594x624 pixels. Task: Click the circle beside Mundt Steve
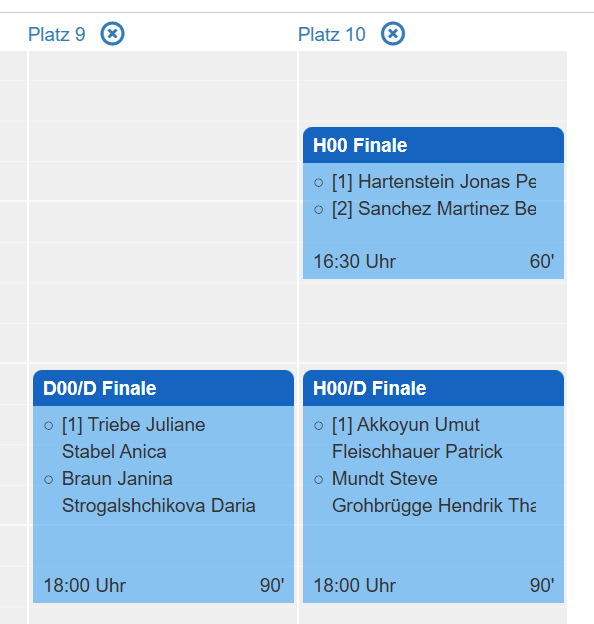pyautogui.click(x=318, y=480)
